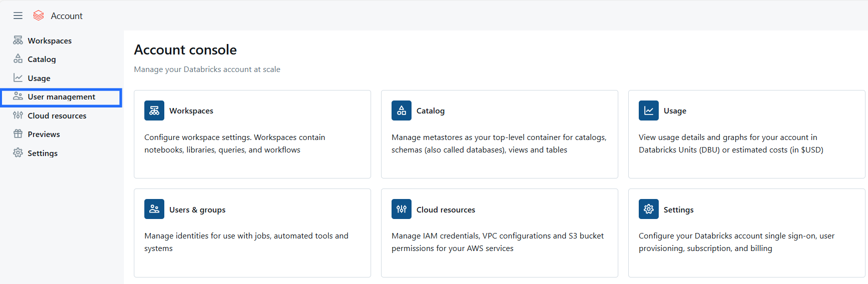Click the Catalog card icon
Image resolution: width=868 pixels, height=284 pixels.
pyautogui.click(x=401, y=110)
